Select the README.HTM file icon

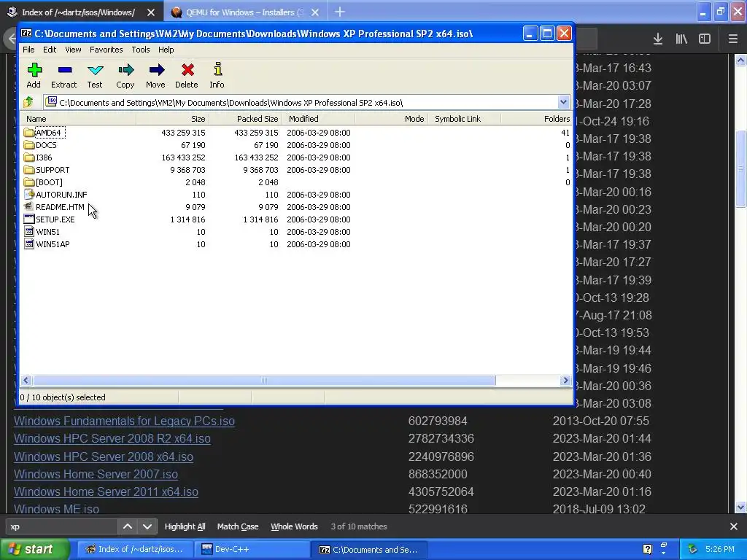(29, 206)
